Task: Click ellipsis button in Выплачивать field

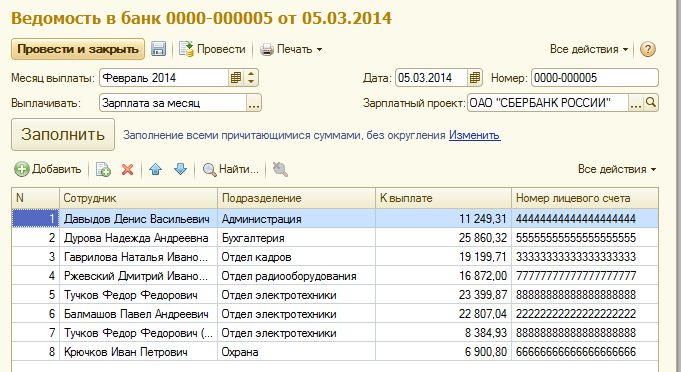Action: coord(254,103)
